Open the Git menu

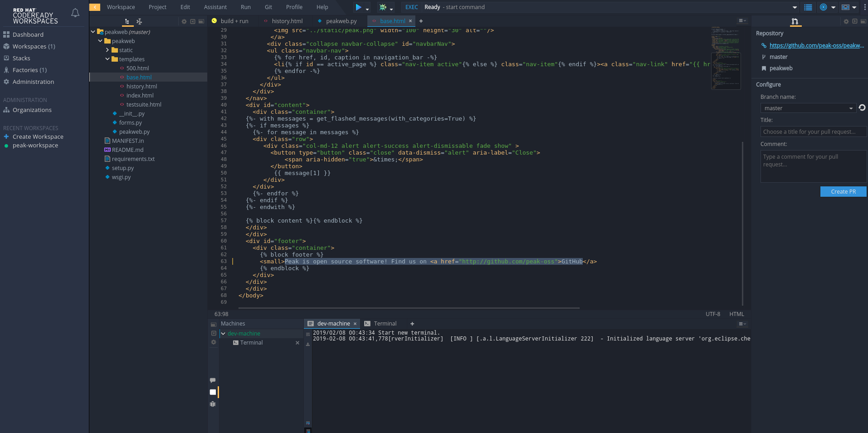tap(268, 7)
